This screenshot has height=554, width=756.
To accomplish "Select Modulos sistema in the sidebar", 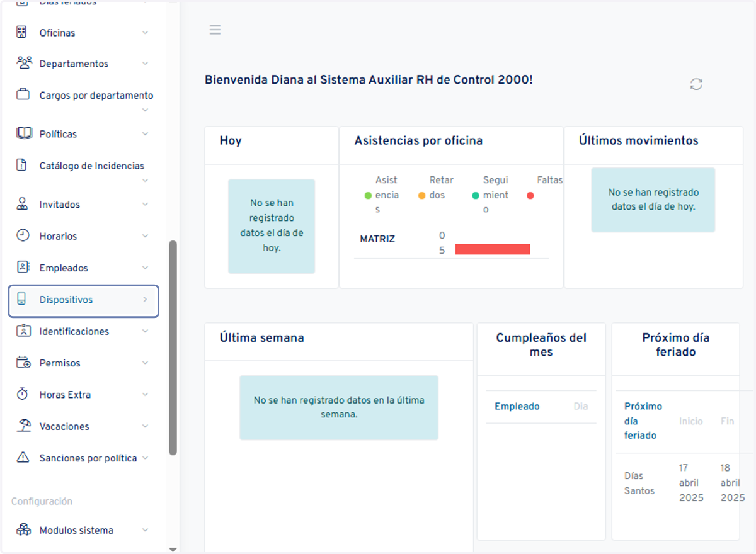I will 83,530.
